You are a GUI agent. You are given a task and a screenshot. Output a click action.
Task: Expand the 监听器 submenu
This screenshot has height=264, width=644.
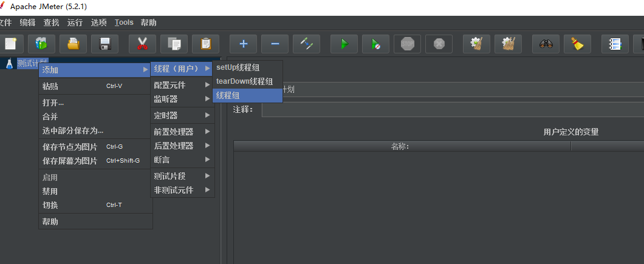click(182, 99)
